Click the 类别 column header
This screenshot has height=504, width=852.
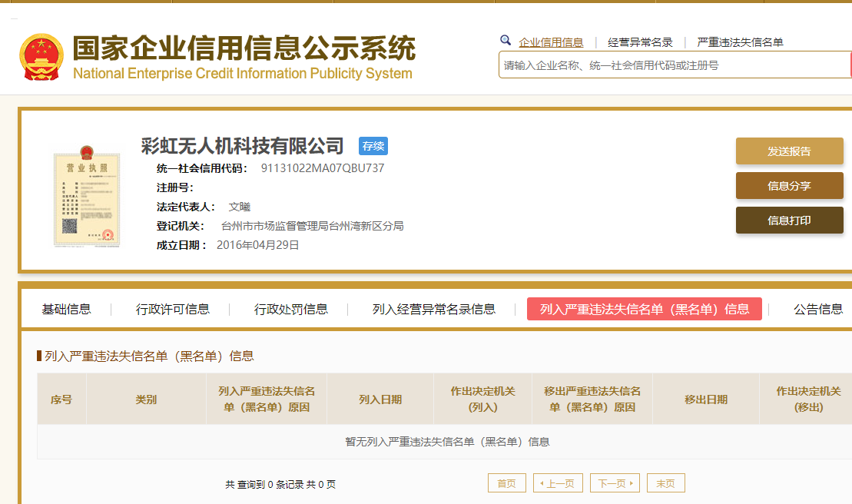click(x=146, y=400)
